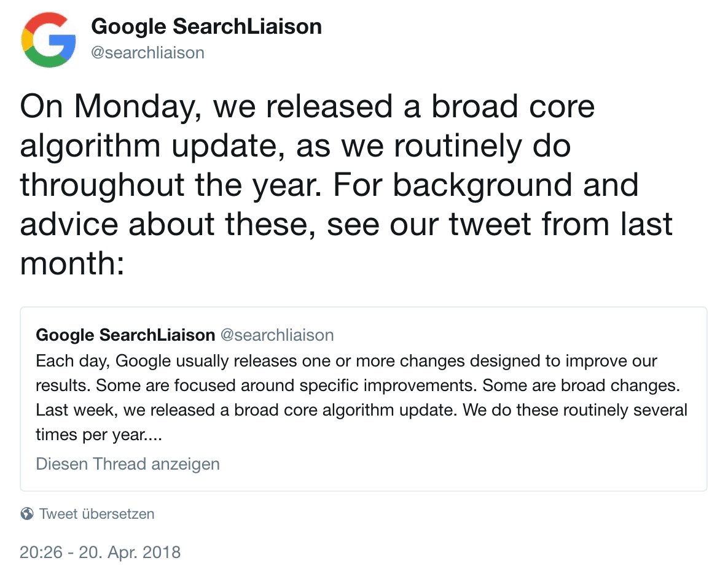Click the quoted tweet's bold Google SearchLiaison name

(x=125, y=335)
